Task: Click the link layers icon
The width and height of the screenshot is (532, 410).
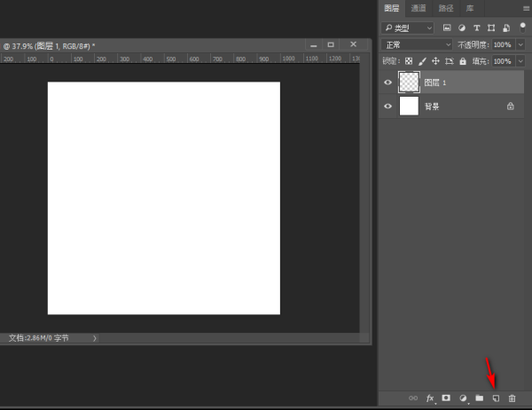Action: point(413,398)
